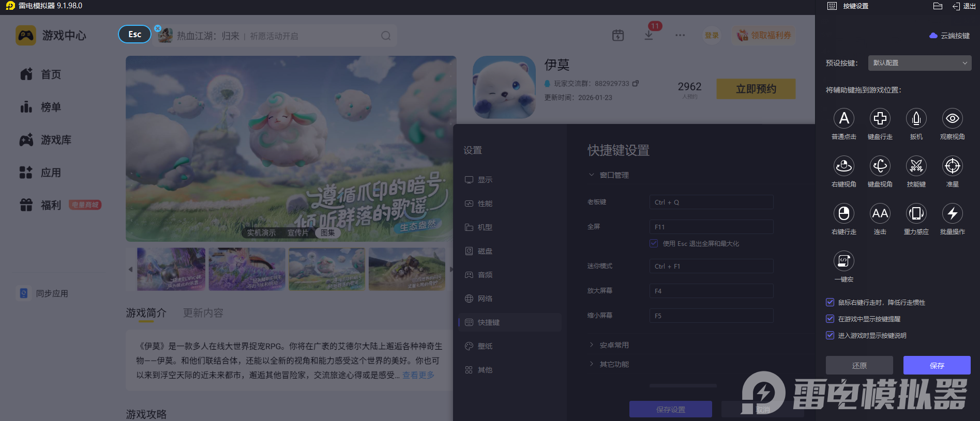Select the 普通点击 tap key icon

844,118
